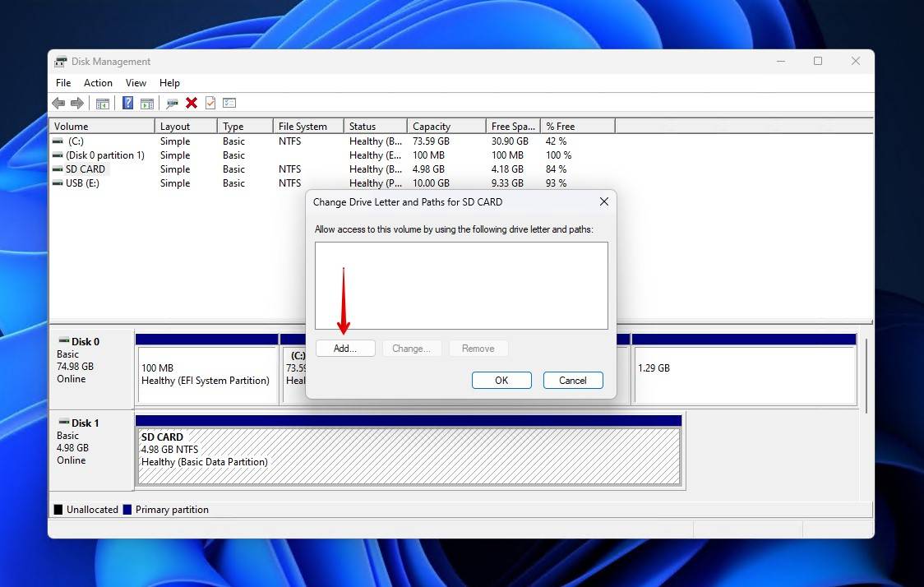Click Cancel in Change Drive Letter dialog
This screenshot has height=587, width=924.
click(x=573, y=380)
